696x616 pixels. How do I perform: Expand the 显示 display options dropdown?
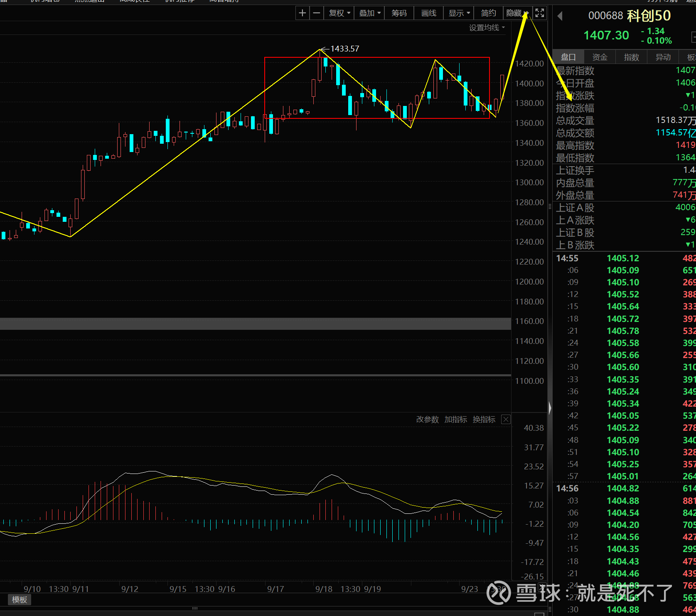coord(459,13)
